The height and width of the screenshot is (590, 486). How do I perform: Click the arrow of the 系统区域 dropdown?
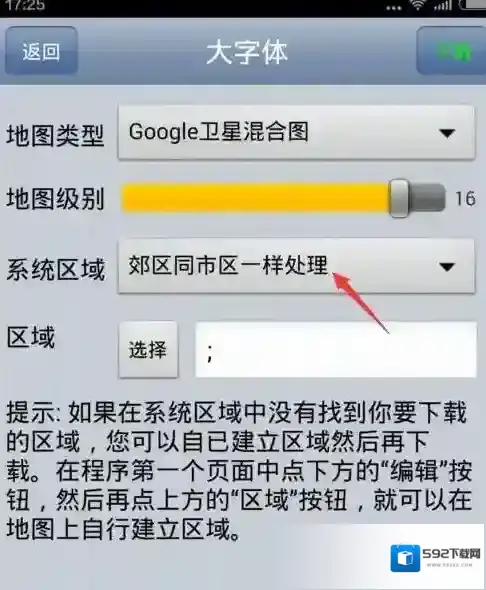pos(447,267)
